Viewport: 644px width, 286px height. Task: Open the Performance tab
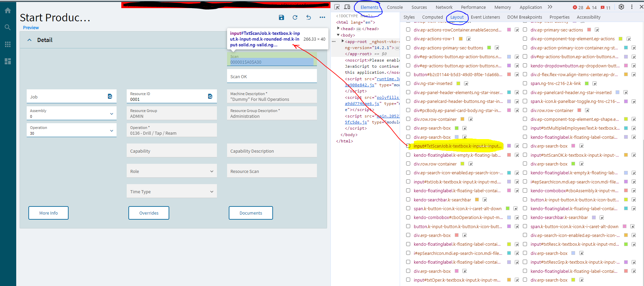coord(473,7)
